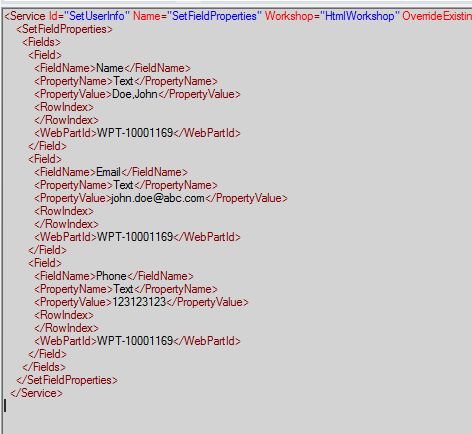
Task: Click the closing Fields tag
Action: click(44, 367)
